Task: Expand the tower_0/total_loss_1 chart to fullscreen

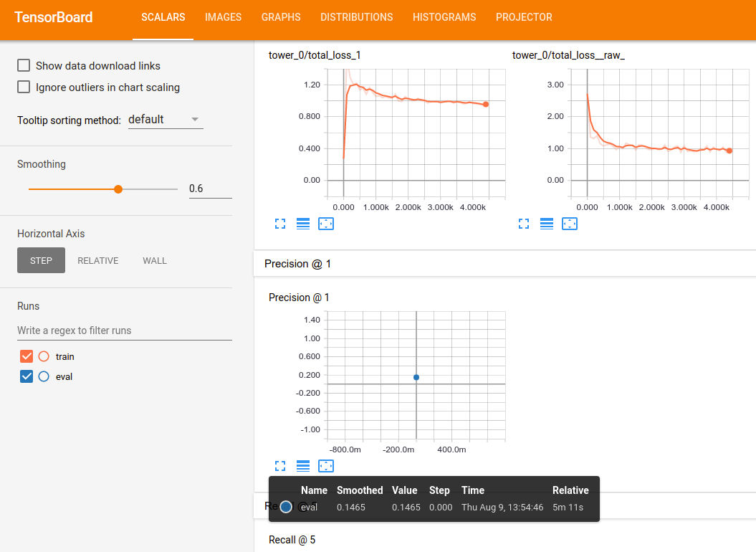Action: tap(279, 224)
